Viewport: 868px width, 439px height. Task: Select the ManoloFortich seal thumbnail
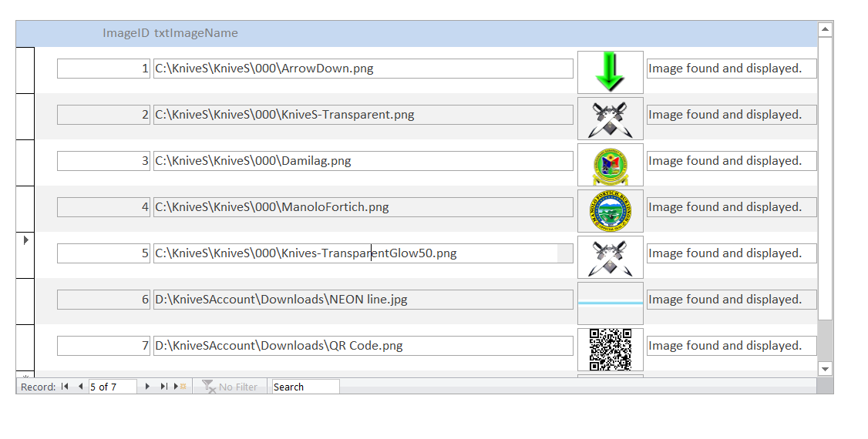click(x=610, y=211)
